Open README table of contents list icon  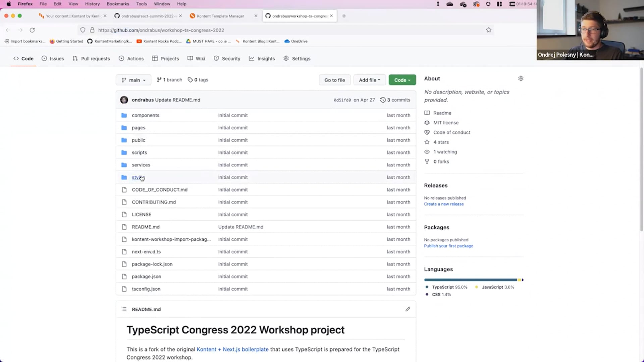point(124,309)
